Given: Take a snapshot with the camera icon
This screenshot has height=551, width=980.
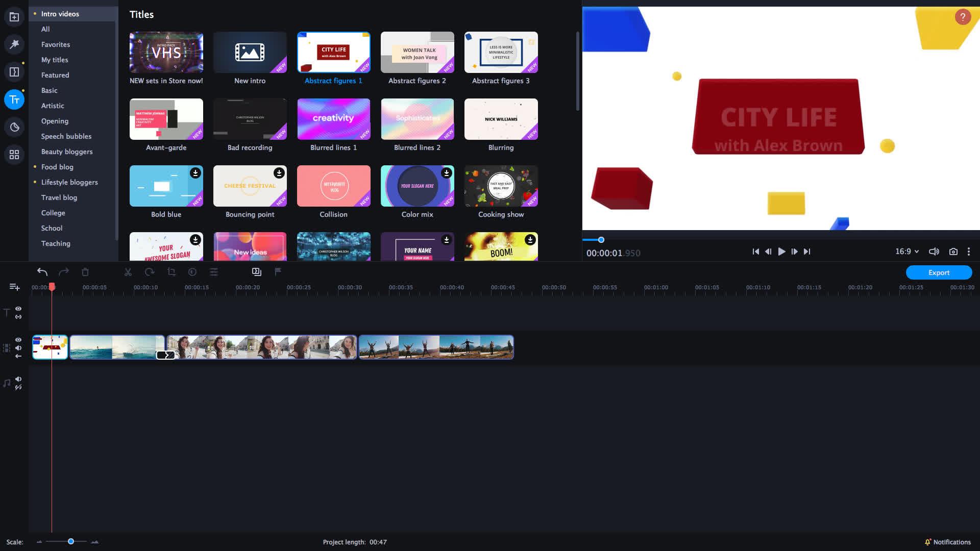Looking at the screenshot, I should [952, 251].
